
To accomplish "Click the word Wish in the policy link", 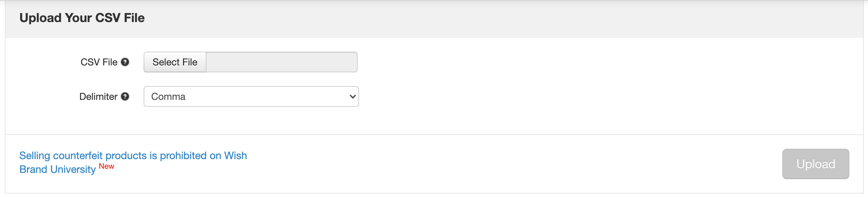I will [235, 156].
